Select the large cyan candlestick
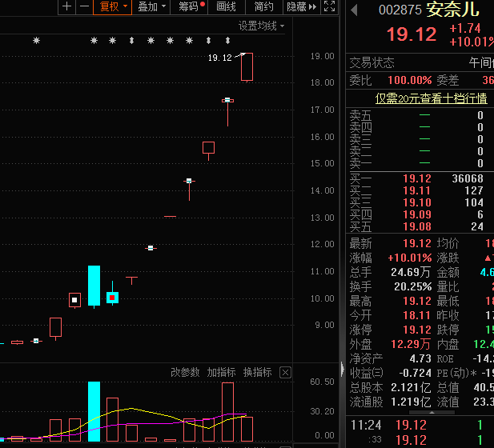Viewport: 494px width, 448px height. pos(94,286)
